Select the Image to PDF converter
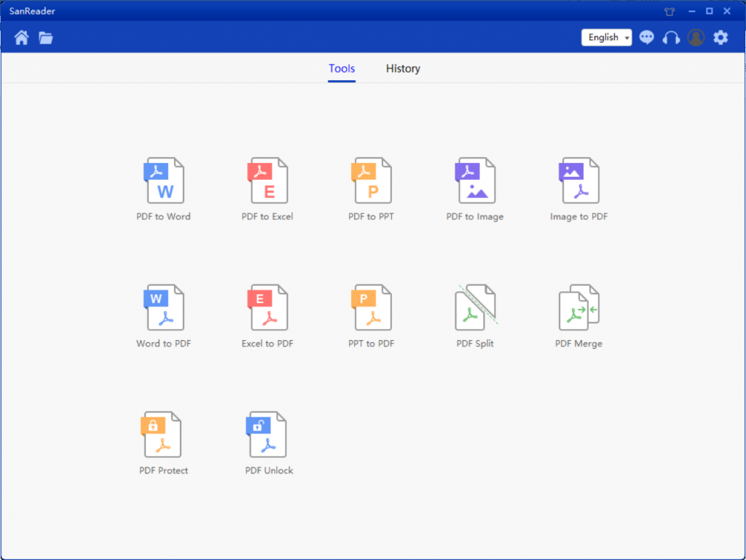 tap(578, 180)
